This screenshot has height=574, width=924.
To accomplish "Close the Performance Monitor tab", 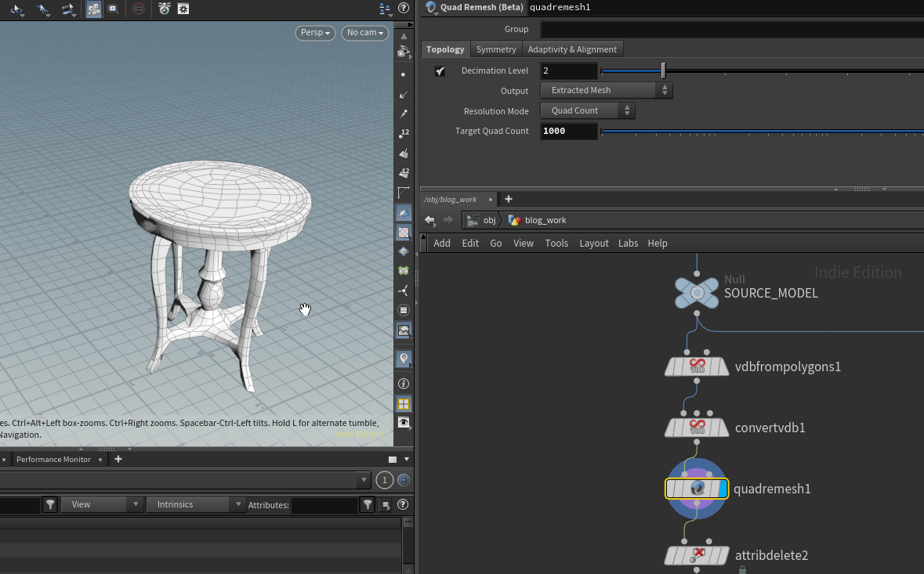I will [x=100, y=459].
